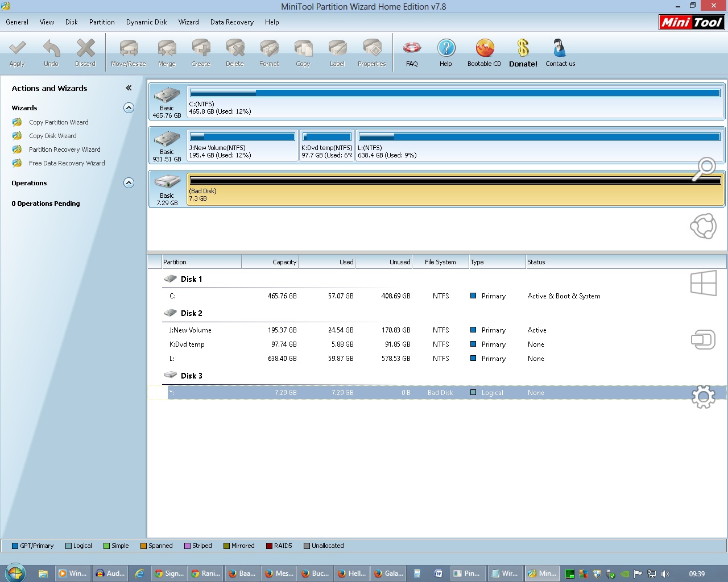The width and height of the screenshot is (728, 582).
Task: Select the L: partition row
Action: (x=436, y=359)
